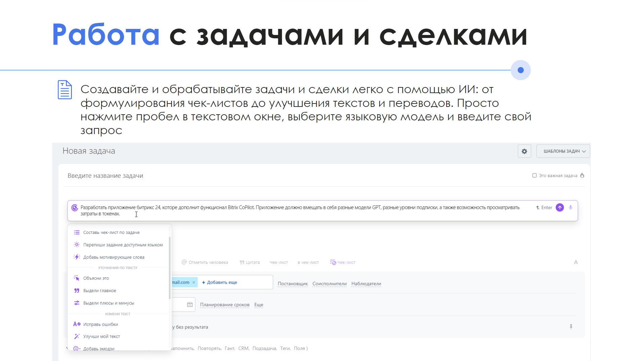The image size is (644, 361).
Task: Click the CoPilot Чек-лист purple icon
Action: click(x=333, y=262)
